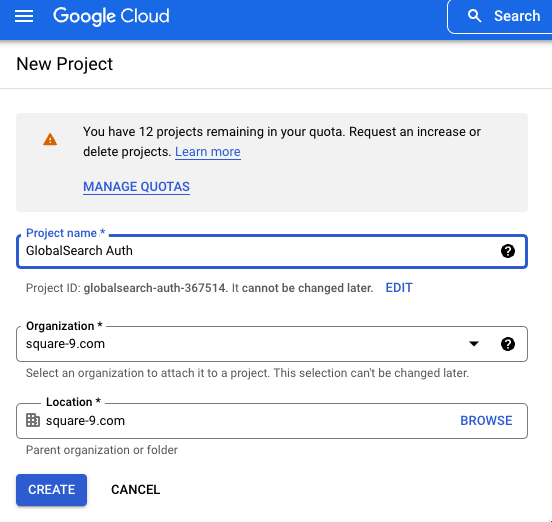Image resolution: width=552 pixels, height=522 pixels.
Task: Click the Google Cloud logo
Action: click(x=111, y=16)
